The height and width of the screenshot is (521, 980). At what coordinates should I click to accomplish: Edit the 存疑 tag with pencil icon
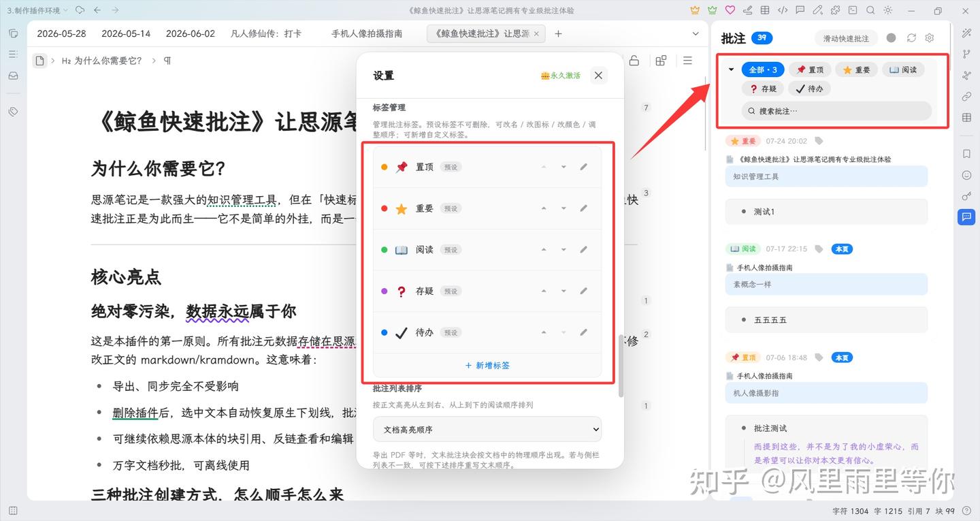tap(583, 291)
